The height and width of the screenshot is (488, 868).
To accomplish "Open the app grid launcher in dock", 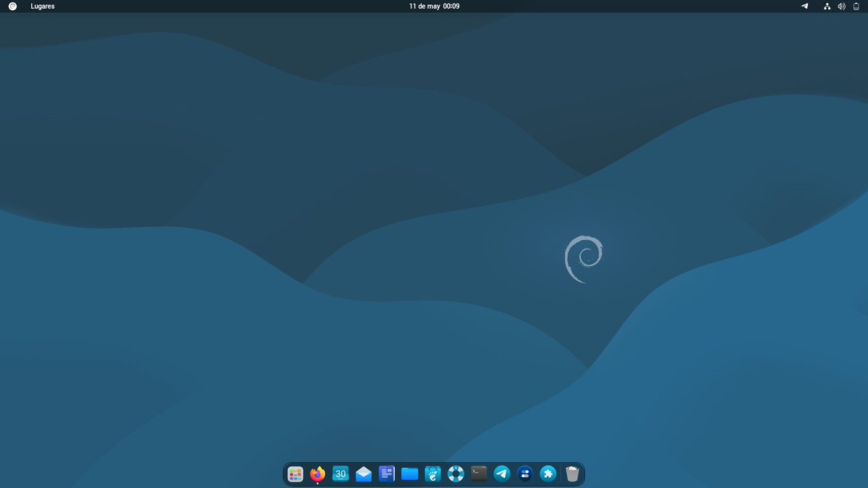I will [x=295, y=474].
